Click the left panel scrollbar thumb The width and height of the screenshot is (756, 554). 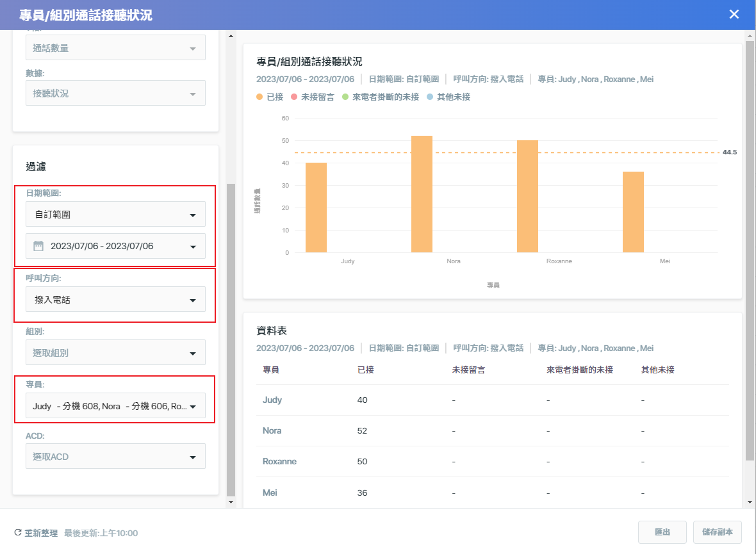click(231, 340)
